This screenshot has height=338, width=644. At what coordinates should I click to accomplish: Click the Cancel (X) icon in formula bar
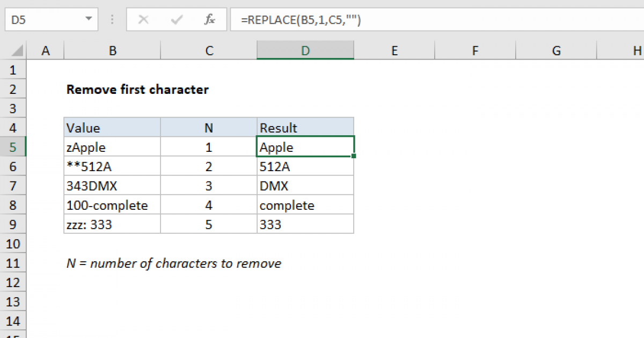(143, 20)
